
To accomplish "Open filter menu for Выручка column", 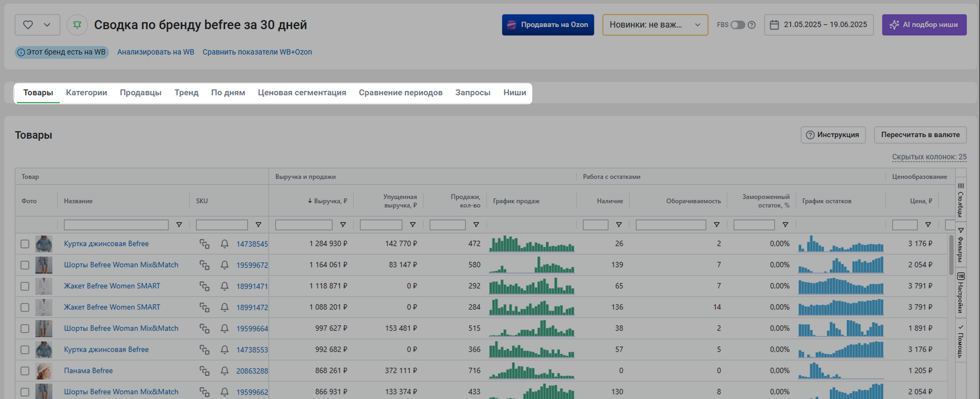I will coord(343,225).
